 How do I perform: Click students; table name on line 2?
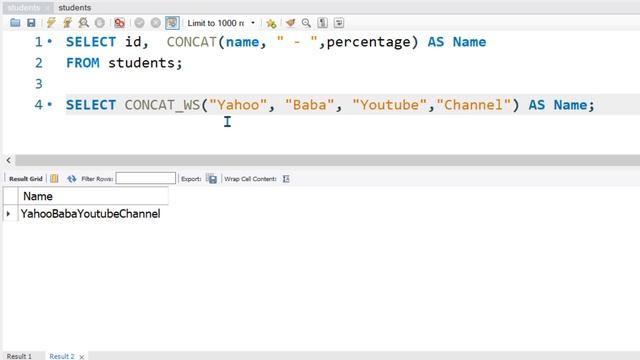pyautogui.click(x=145, y=63)
